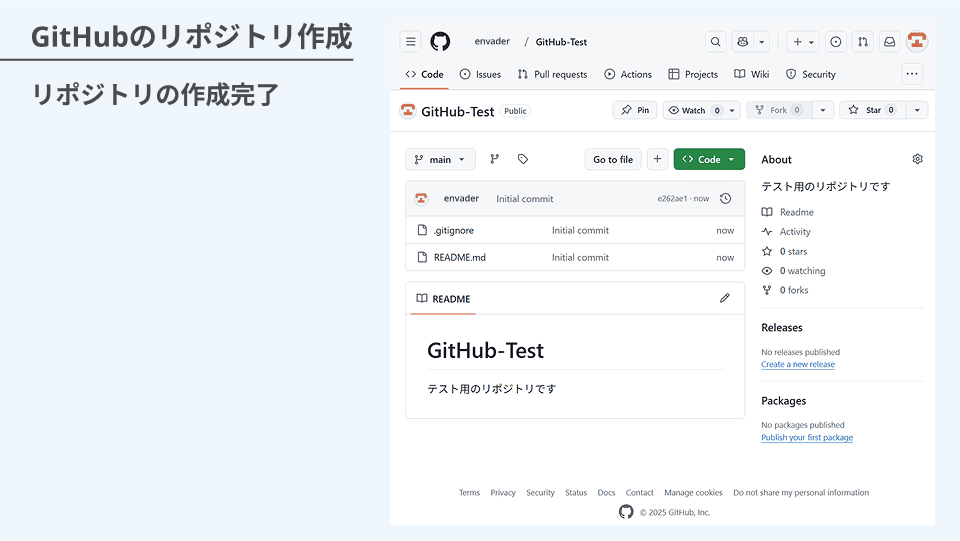The width and height of the screenshot is (960, 541).
Task: Open the add file plus button
Action: [658, 159]
